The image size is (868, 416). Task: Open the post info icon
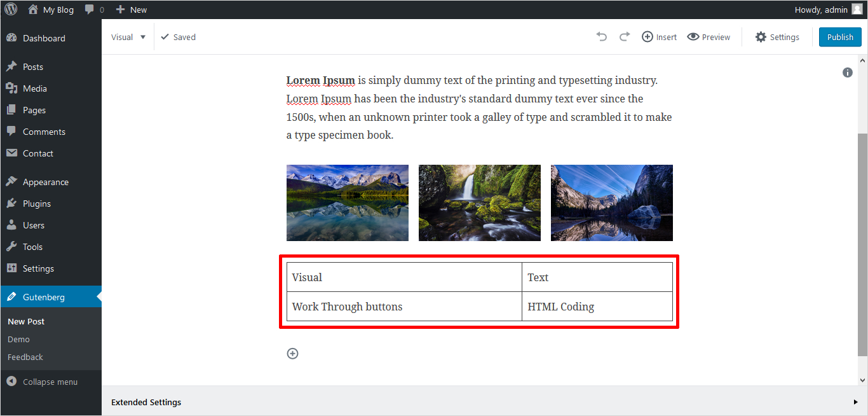847,73
